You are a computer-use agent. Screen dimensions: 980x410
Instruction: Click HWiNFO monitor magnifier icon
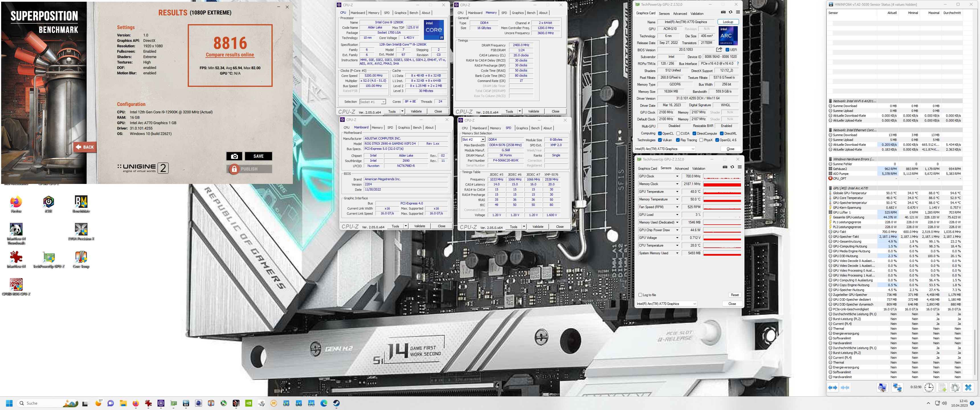(882, 388)
